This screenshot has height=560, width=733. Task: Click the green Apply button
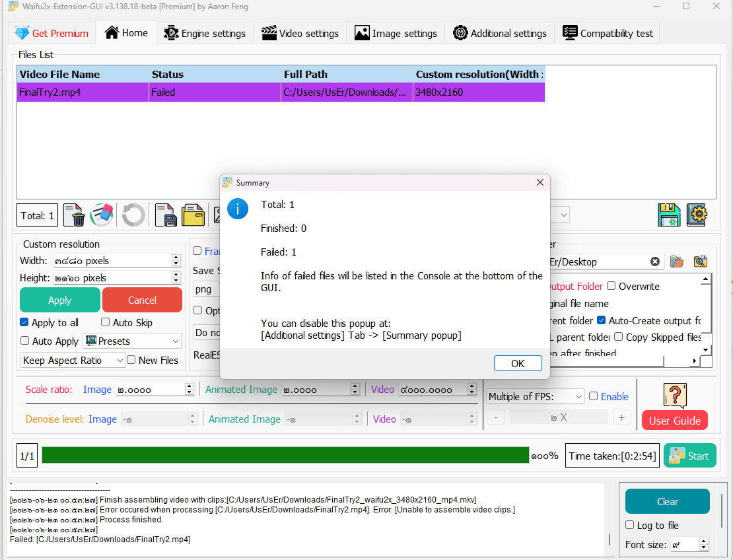[x=60, y=300]
